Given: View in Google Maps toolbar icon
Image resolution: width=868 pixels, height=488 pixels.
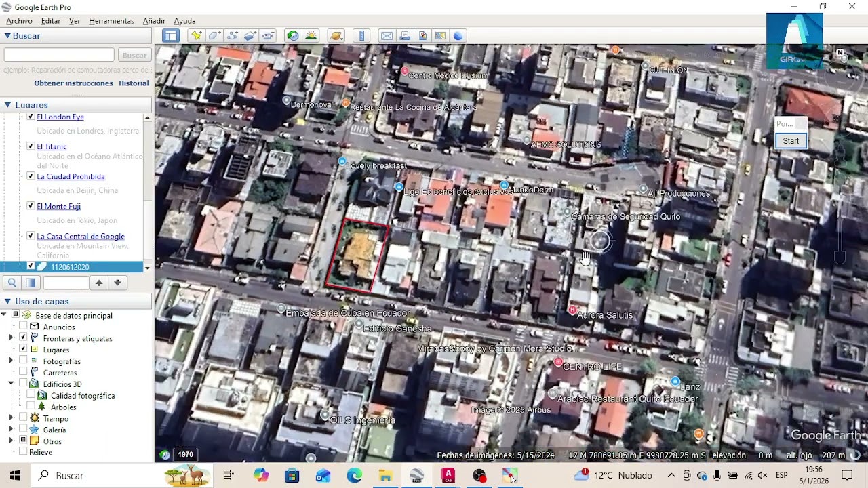Looking at the screenshot, I should tap(440, 36).
